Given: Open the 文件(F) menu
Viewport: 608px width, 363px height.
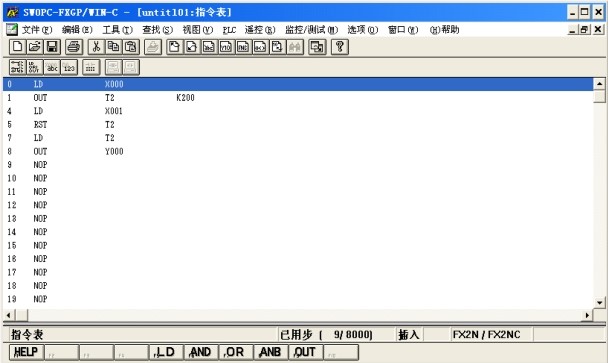Looking at the screenshot, I should pyautogui.click(x=37, y=30).
